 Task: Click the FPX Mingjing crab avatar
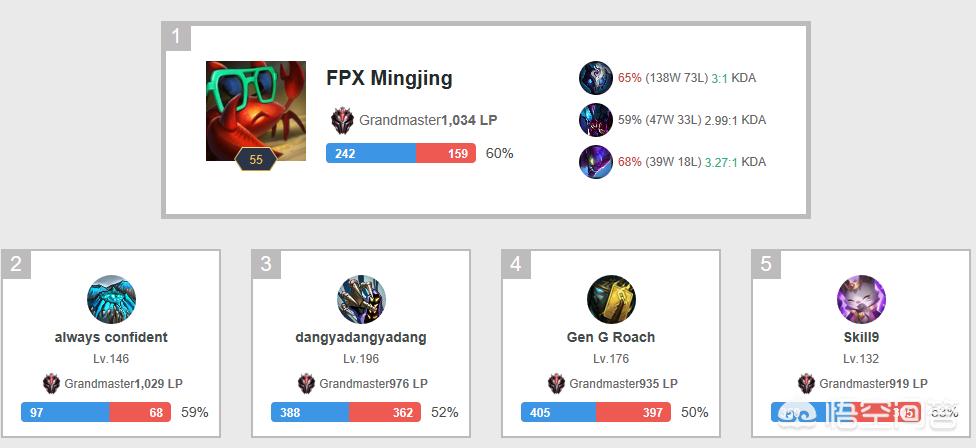point(256,111)
